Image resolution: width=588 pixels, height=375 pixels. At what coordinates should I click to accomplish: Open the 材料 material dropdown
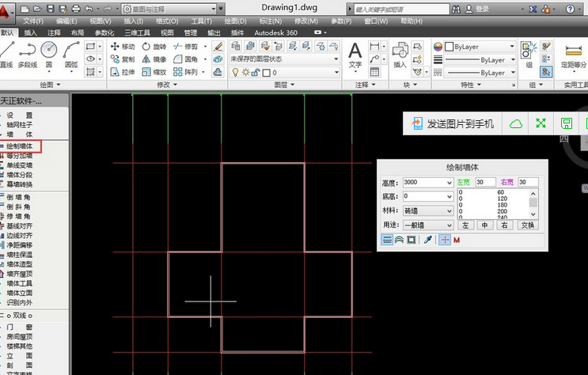450,210
